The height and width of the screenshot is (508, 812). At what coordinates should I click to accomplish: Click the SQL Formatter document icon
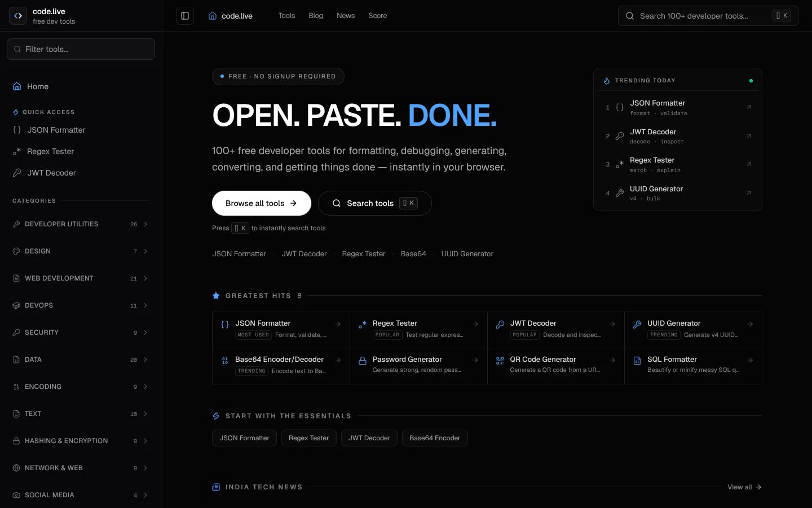coord(637,361)
